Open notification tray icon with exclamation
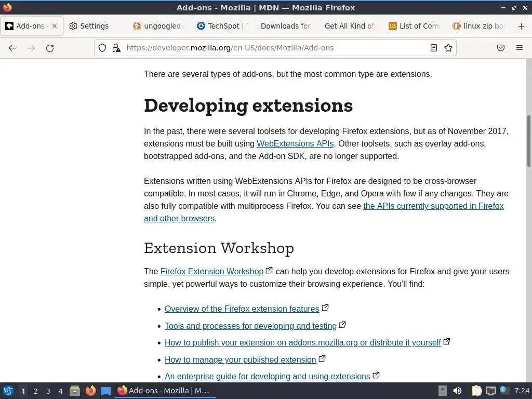Image resolution: width=532 pixels, height=399 pixels. 504,390
